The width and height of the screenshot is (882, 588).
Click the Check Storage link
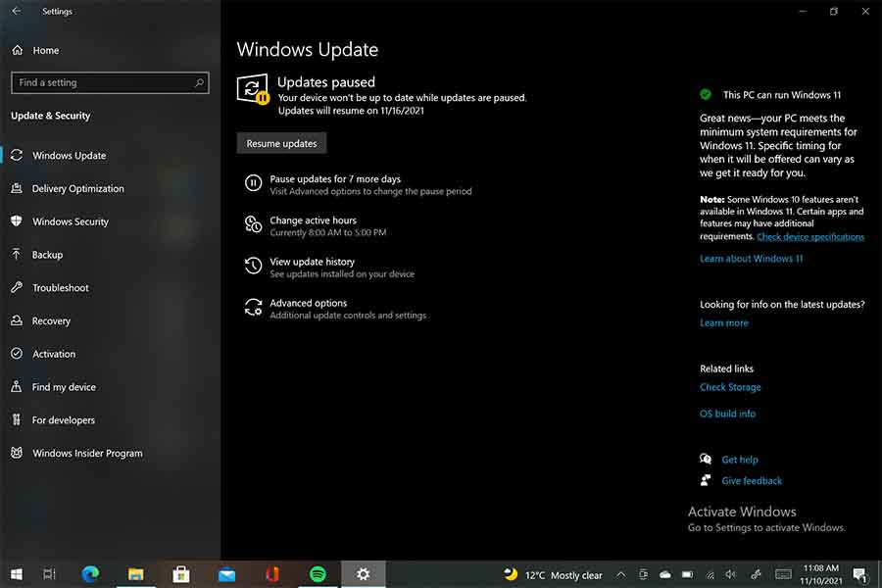(730, 387)
